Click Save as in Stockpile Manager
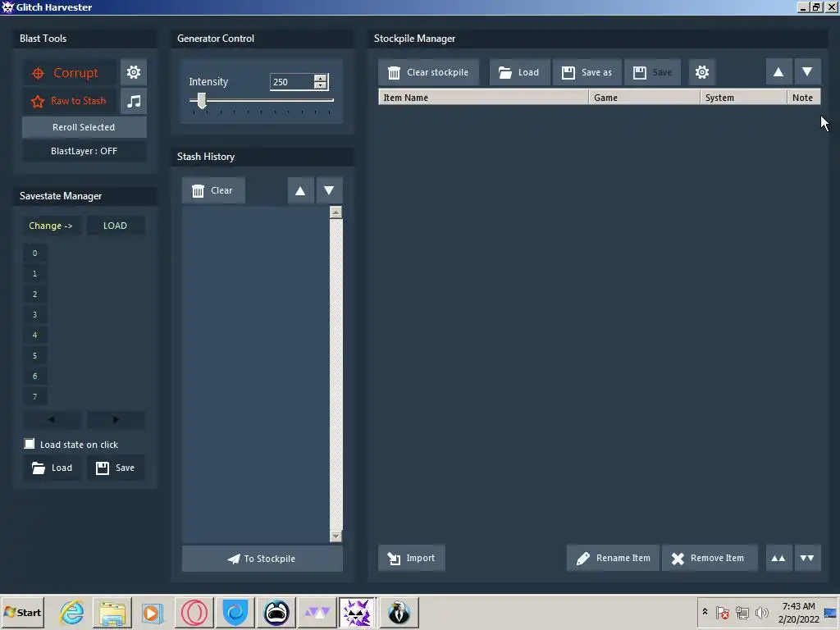Screen dimensions: 840x630 click(587, 72)
